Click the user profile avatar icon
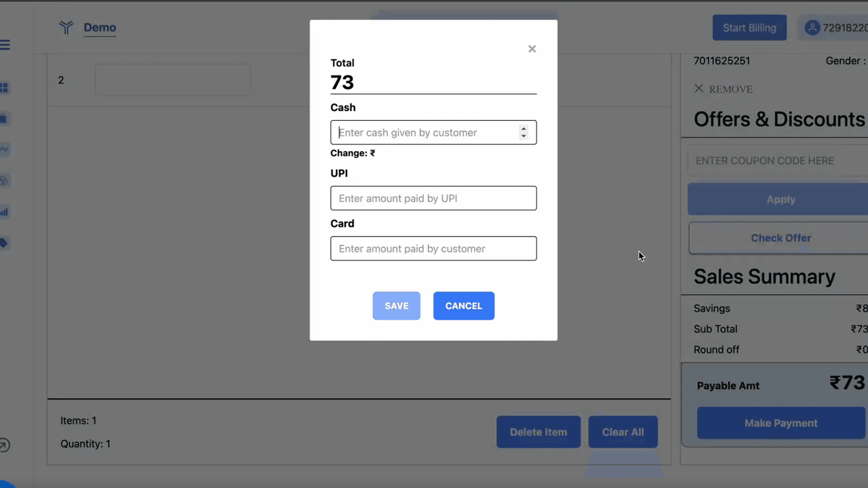 812,28
